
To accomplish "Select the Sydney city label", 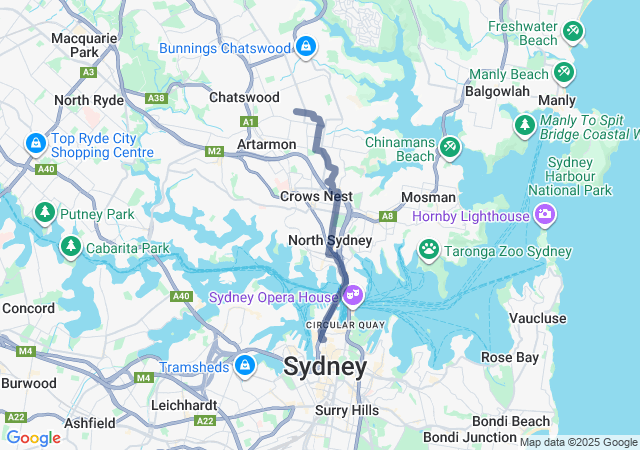I will tap(325, 367).
